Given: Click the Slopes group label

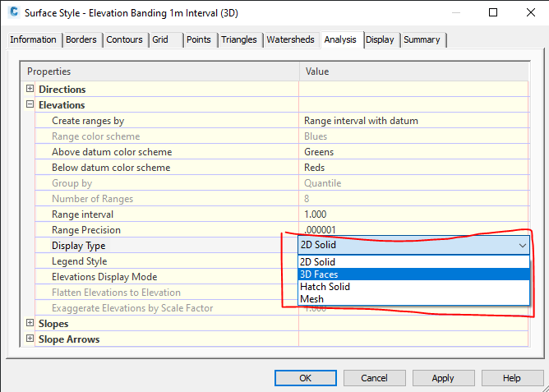Looking at the screenshot, I should 53,324.
